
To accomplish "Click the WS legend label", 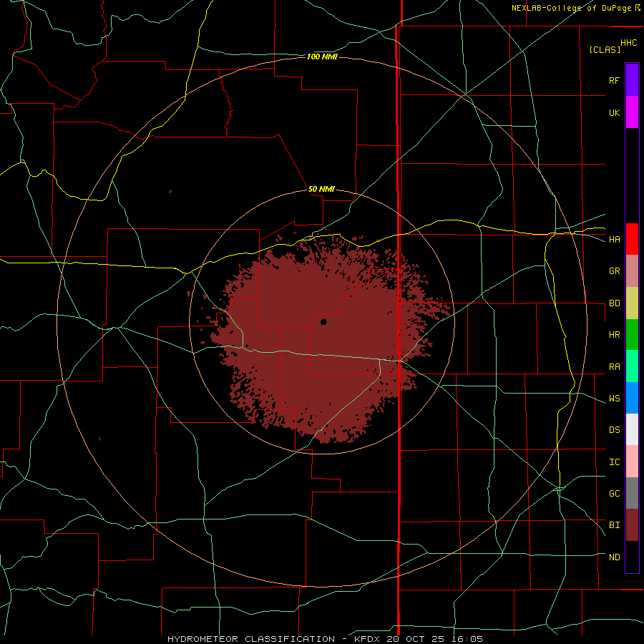I will (614, 399).
